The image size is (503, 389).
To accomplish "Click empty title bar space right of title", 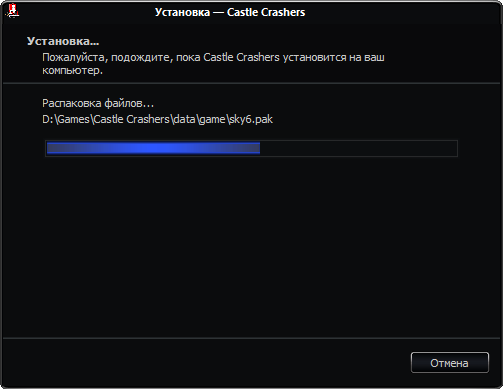I will coord(400,12).
